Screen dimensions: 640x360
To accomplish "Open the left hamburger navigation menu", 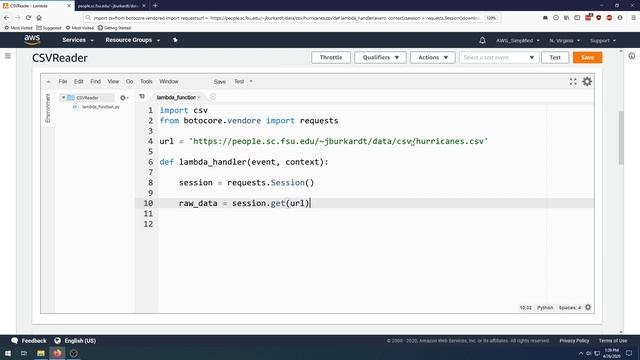I will tap(8, 56).
